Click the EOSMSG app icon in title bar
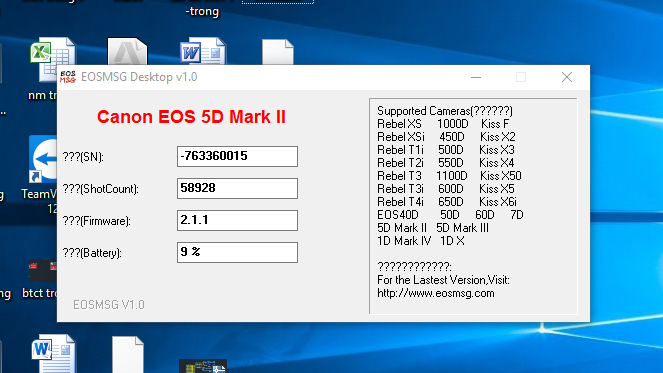663x373 pixels. point(68,77)
